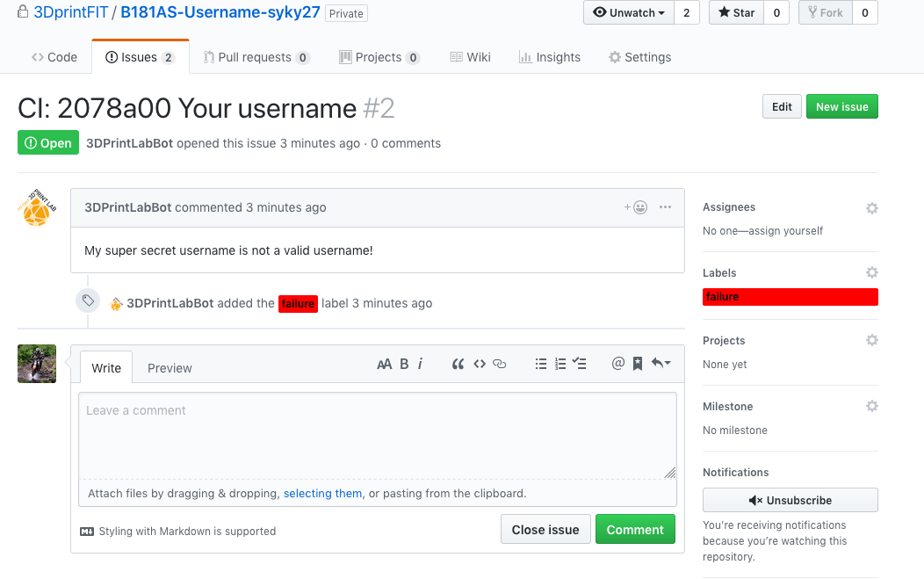Click the Unsubscribe notifications button
This screenshot has width=924, height=579.
point(790,500)
